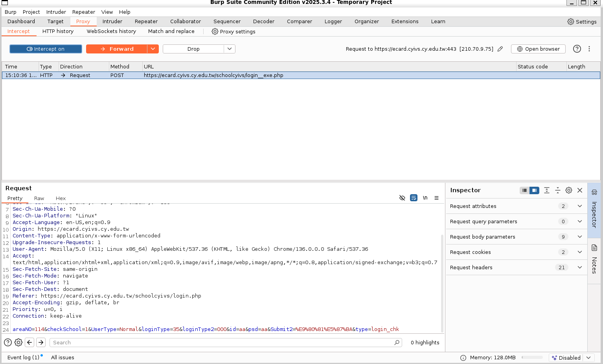Toggle word wrap in the request editor
The height and width of the screenshot is (364, 603).
pyautogui.click(x=414, y=198)
